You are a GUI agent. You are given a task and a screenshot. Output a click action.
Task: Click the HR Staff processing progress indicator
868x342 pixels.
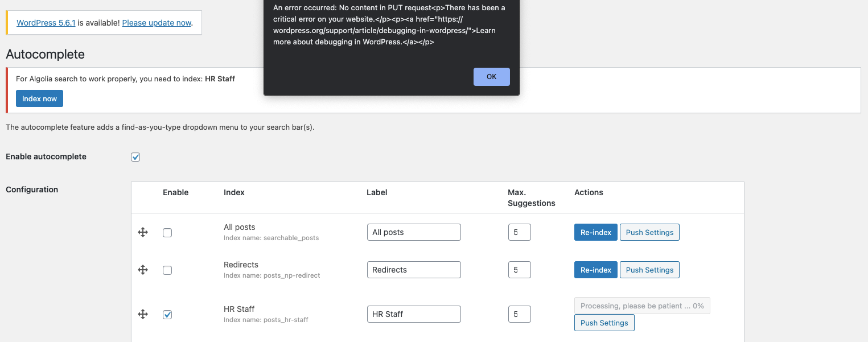pos(642,306)
